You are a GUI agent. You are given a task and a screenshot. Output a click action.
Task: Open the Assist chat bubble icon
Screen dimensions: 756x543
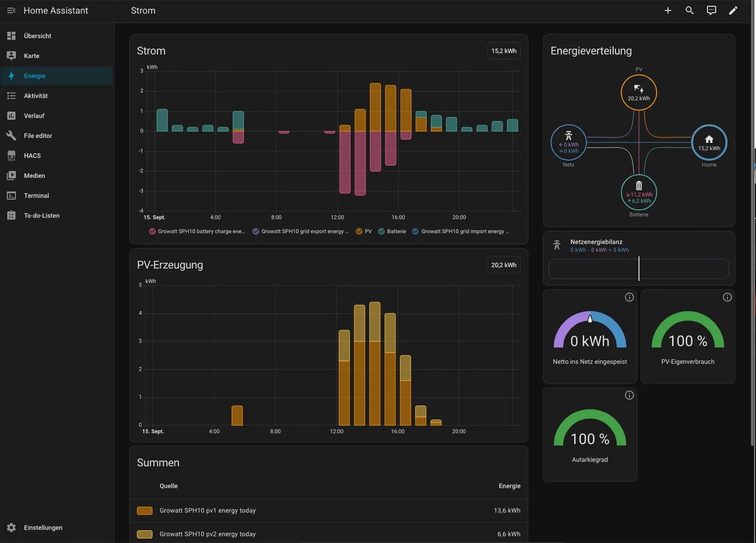click(711, 10)
